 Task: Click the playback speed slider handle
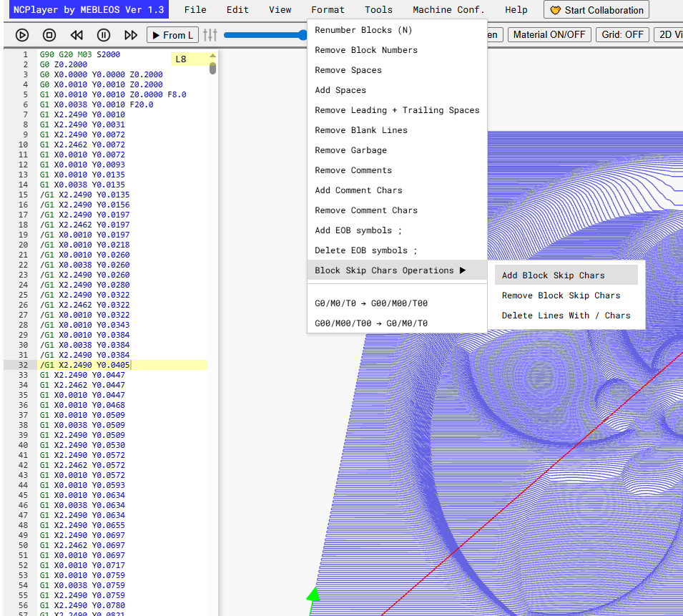[303, 35]
